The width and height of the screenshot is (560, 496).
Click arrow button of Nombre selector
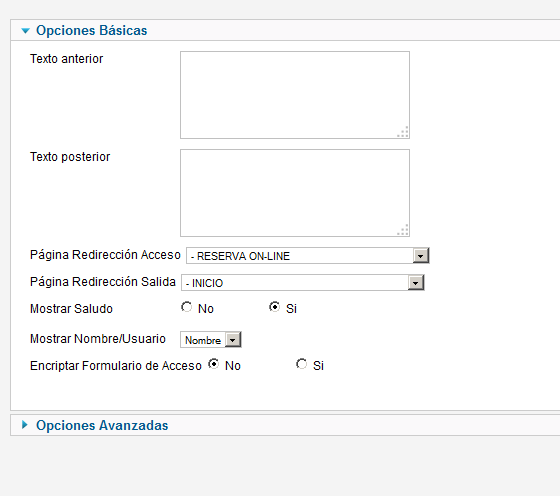(x=233, y=340)
